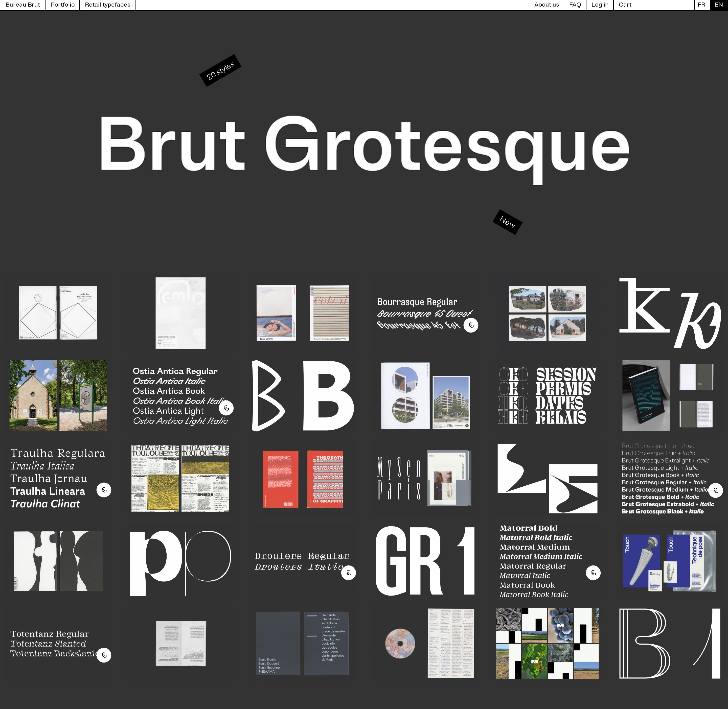This screenshot has height=709, width=728.
Task: Click the euro icon beside Brut Grotesque styles list
Action: [x=715, y=490]
